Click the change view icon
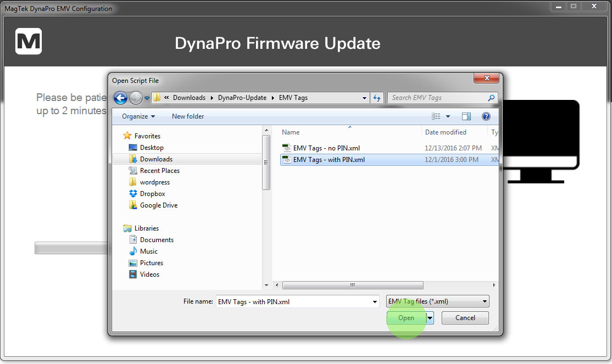This screenshot has height=364, width=612. (436, 116)
